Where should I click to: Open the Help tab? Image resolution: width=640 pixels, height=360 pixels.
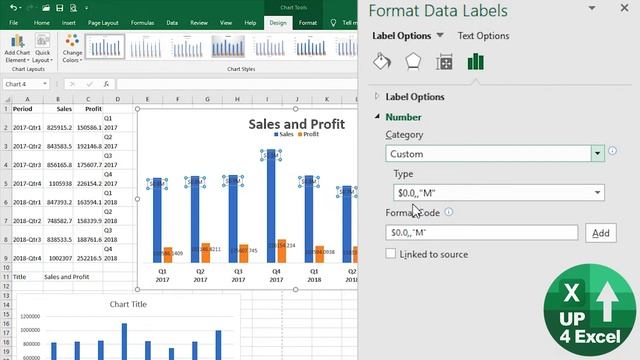click(250, 23)
